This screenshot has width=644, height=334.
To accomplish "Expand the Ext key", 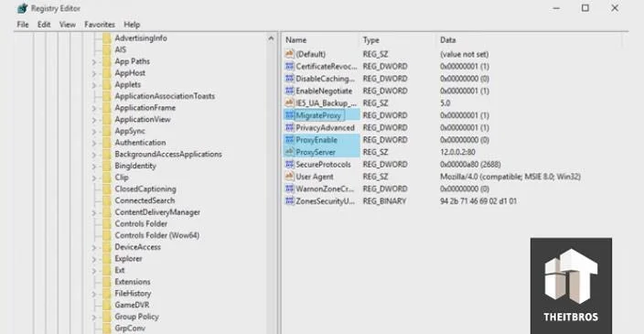I will click(94, 271).
